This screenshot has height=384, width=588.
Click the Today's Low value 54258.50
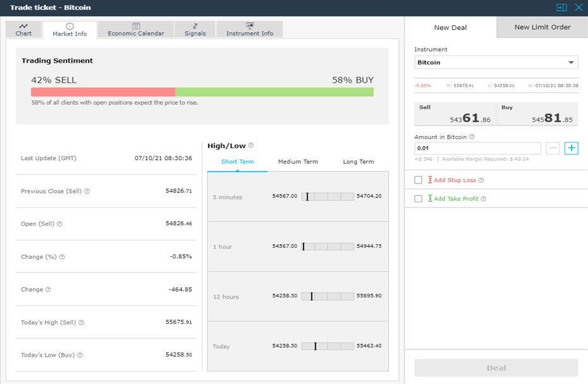tap(178, 355)
